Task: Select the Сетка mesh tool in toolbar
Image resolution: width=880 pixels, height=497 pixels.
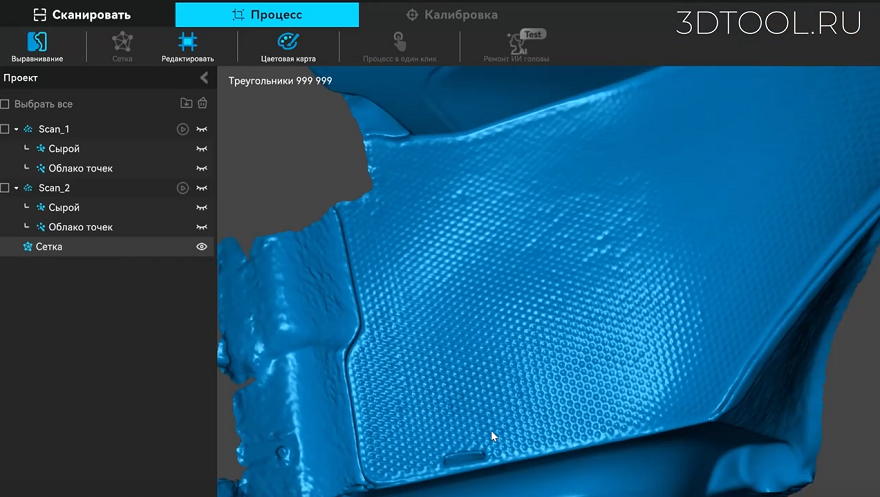Action: point(122,47)
